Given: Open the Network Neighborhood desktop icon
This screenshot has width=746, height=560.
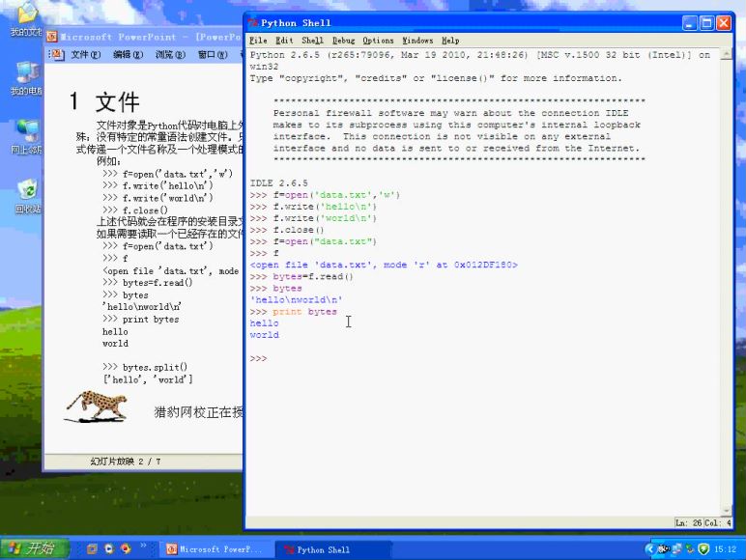Looking at the screenshot, I should click(26, 137).
